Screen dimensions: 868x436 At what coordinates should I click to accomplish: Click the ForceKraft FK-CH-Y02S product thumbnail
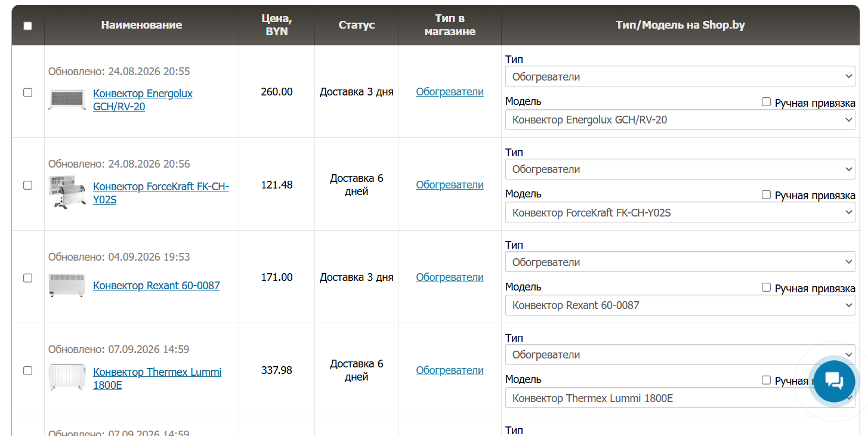click(x=67, y=192)
